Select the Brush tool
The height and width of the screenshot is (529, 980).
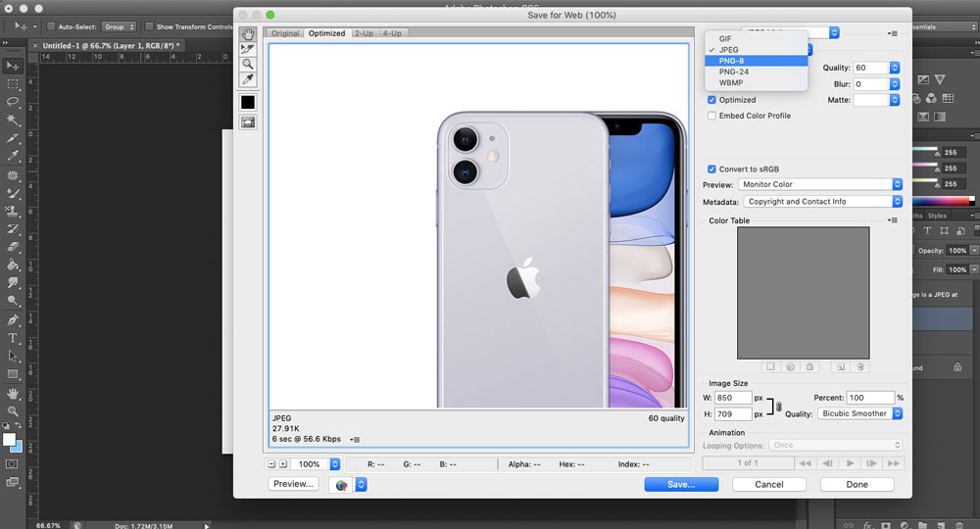tap(12, 193)
